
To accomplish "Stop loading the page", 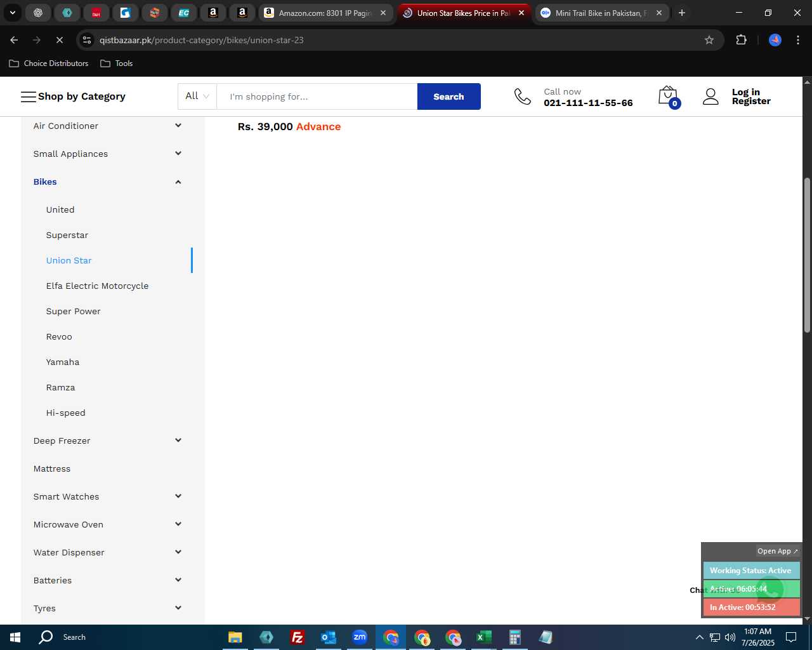I will tap(59, 40).
